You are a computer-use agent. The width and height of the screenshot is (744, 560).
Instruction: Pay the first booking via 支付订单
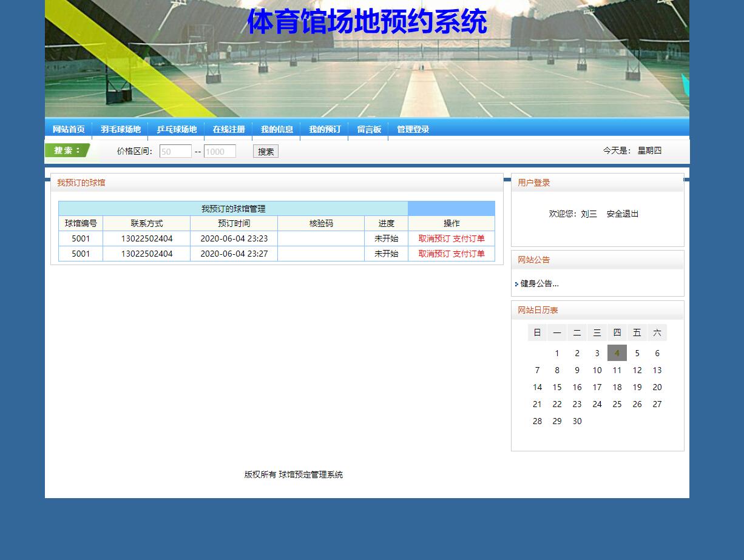click(x=469, y=238)
